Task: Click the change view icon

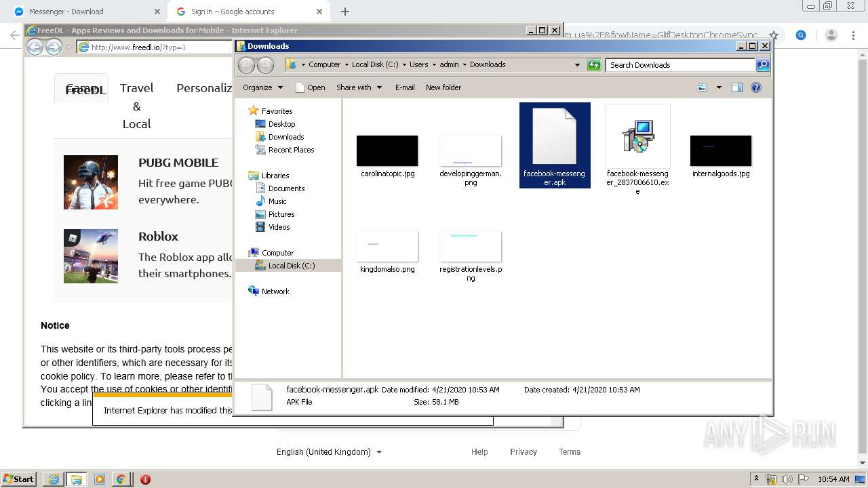Action: click(703, 87)
